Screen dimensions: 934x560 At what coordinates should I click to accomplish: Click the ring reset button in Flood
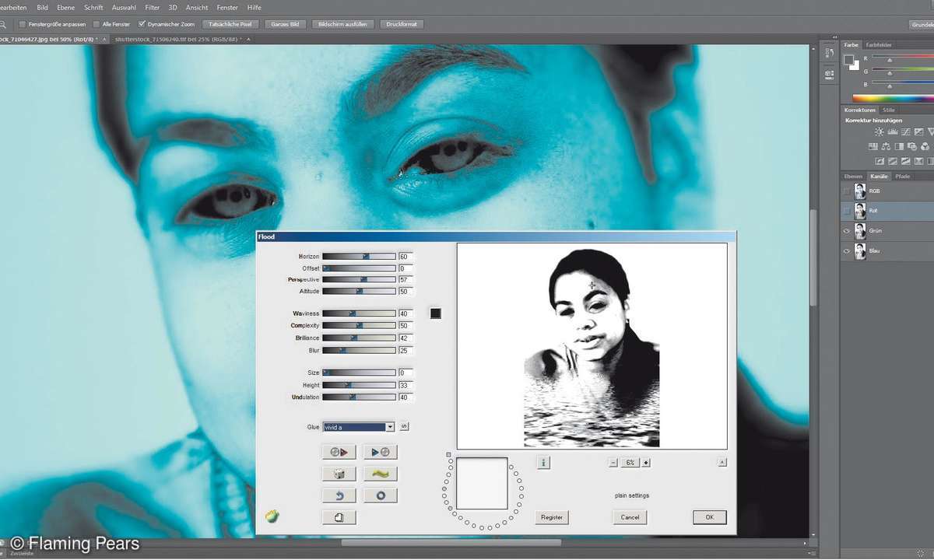coord(381,495)
